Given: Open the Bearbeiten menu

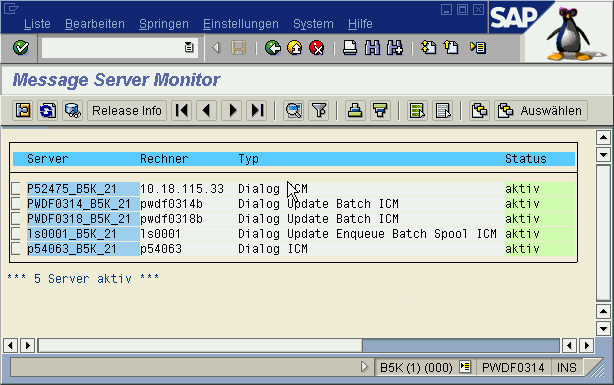Looking at the screenshot, I should [95, 24].
